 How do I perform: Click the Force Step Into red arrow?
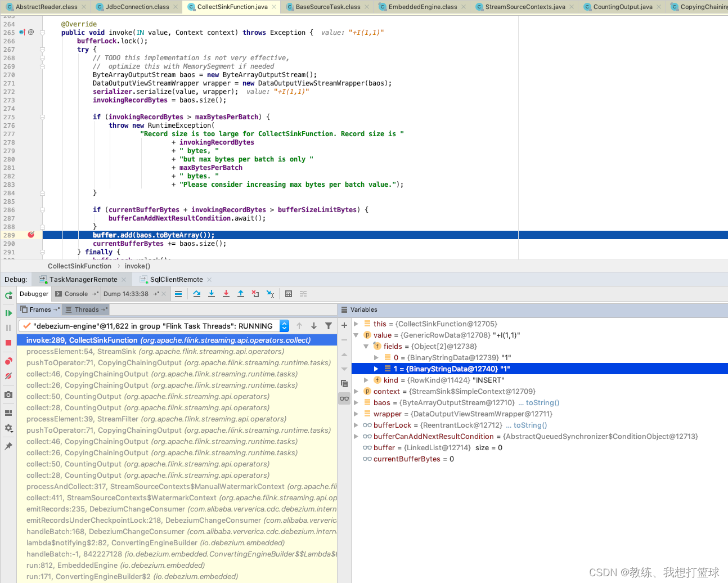pos(226,294)
